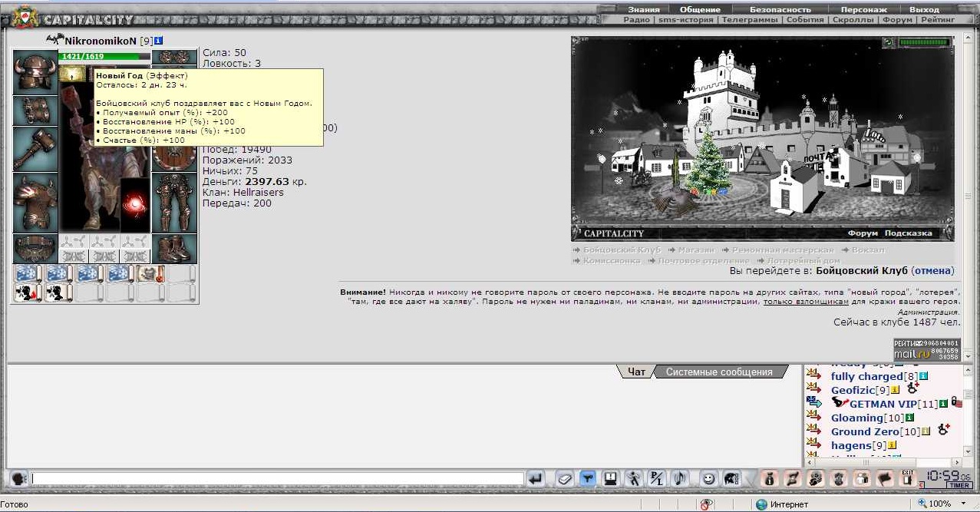Image resolution: width=980 pixels, height=512 pixels.
Task: Click the earrings equipment slot
Action: 174,58
